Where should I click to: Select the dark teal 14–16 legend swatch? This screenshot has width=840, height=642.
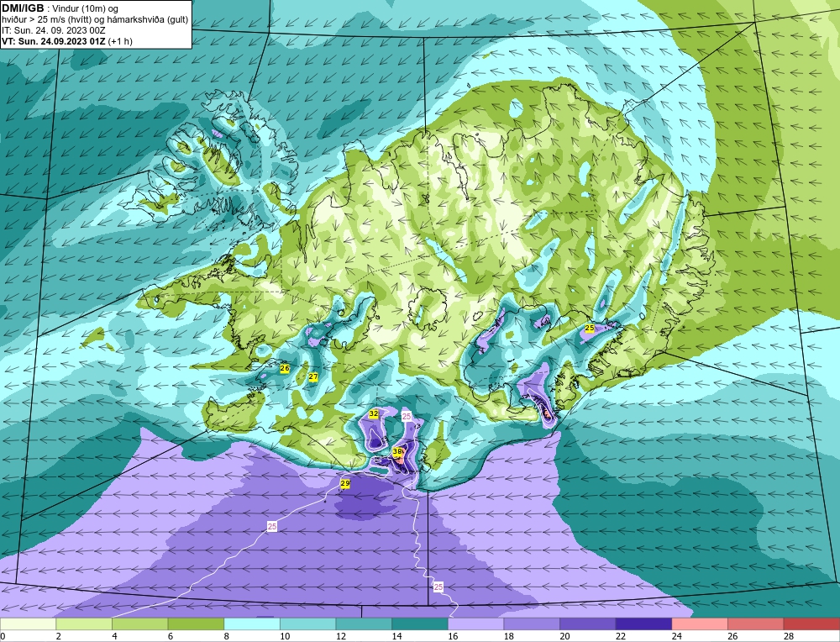click(x=420, y=624)
